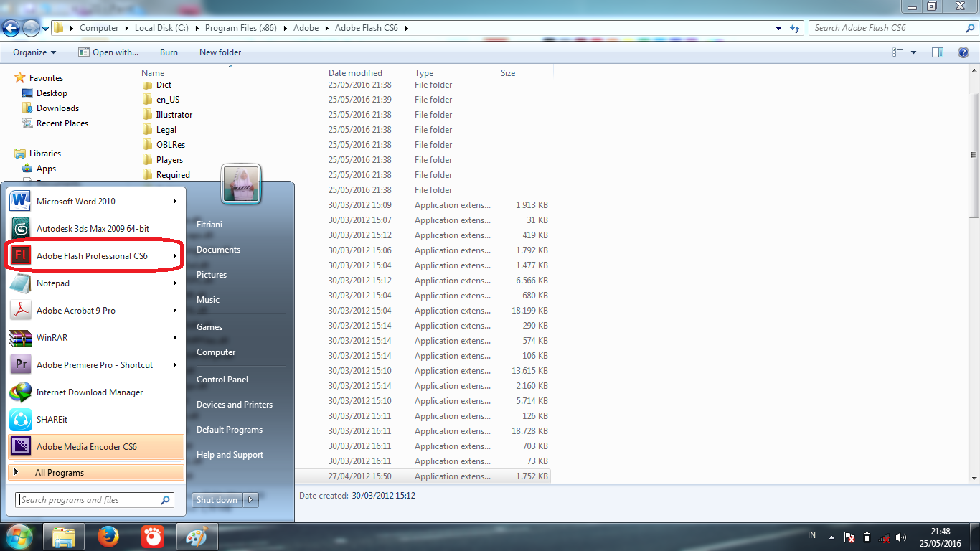980x551 pixels.
Task: Open Paint from the taskbar
Action: click(x=197, y=537)
